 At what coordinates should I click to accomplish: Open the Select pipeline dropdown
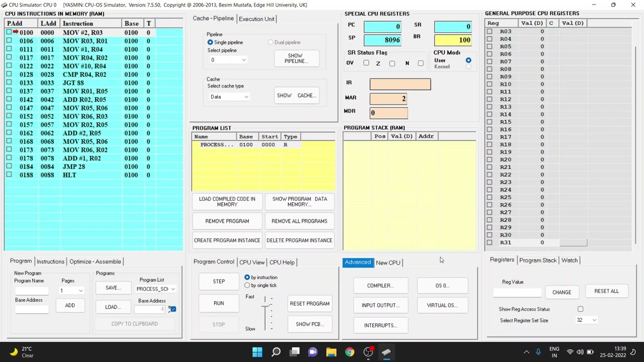[228, 60]
